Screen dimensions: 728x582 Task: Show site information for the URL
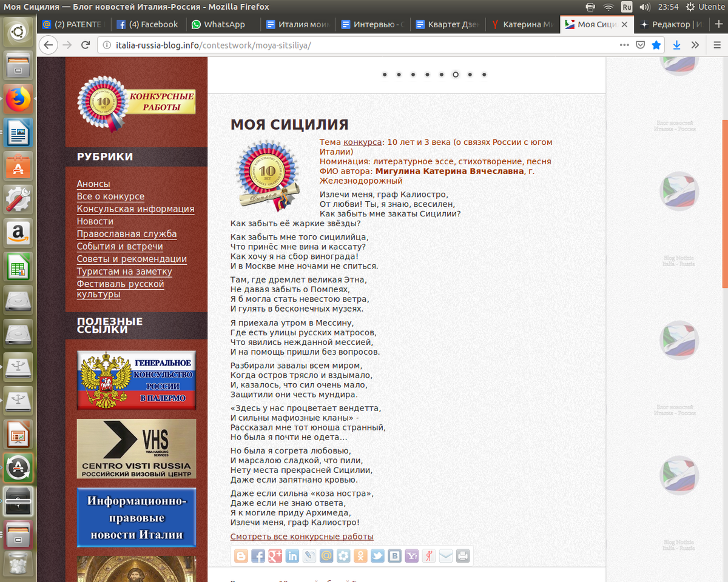point(106,45)
